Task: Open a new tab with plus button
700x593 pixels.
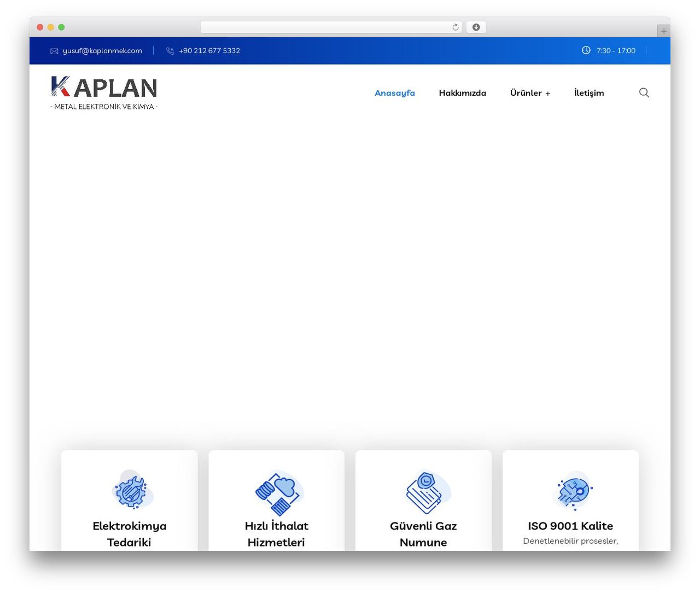Action: tap(664, 31)
